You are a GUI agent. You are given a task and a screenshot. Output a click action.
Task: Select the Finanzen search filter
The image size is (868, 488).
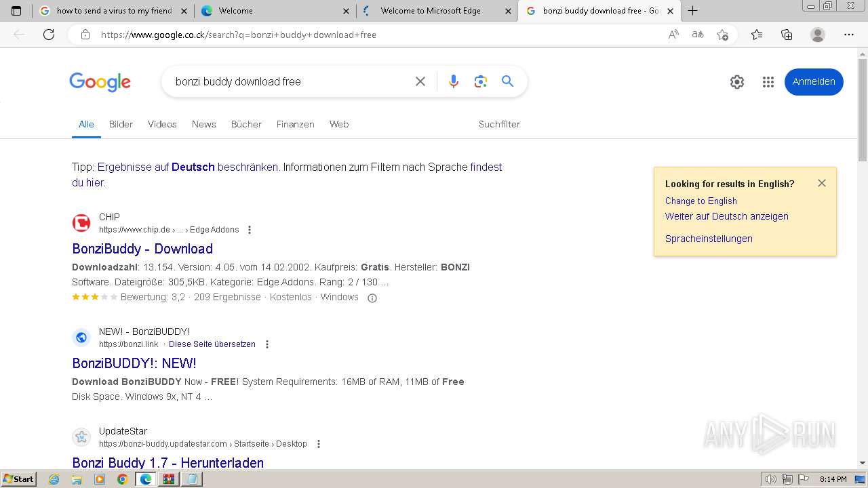296,124
